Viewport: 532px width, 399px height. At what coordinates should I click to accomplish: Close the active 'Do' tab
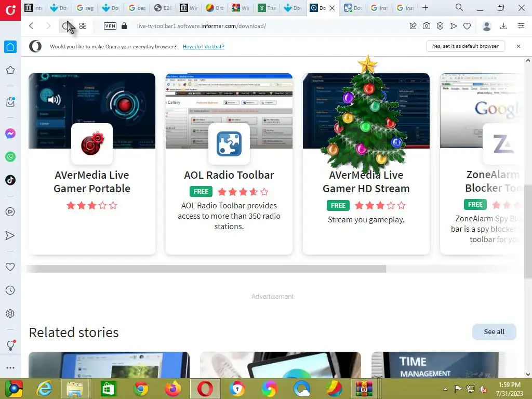point(332,8)
